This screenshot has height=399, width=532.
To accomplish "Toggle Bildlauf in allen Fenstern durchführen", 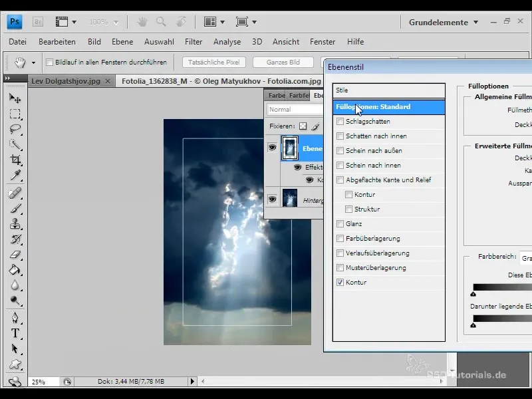I will 49,62.
